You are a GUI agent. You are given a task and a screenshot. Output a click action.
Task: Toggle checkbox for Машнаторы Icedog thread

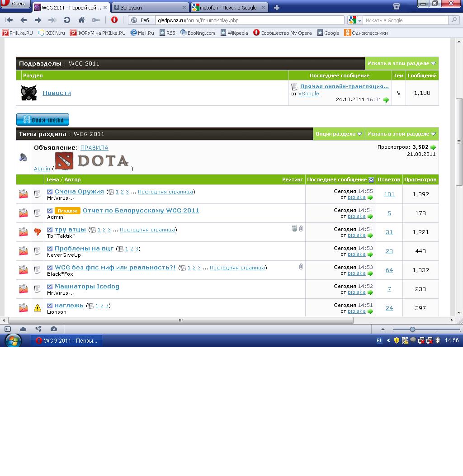(50, 286)
